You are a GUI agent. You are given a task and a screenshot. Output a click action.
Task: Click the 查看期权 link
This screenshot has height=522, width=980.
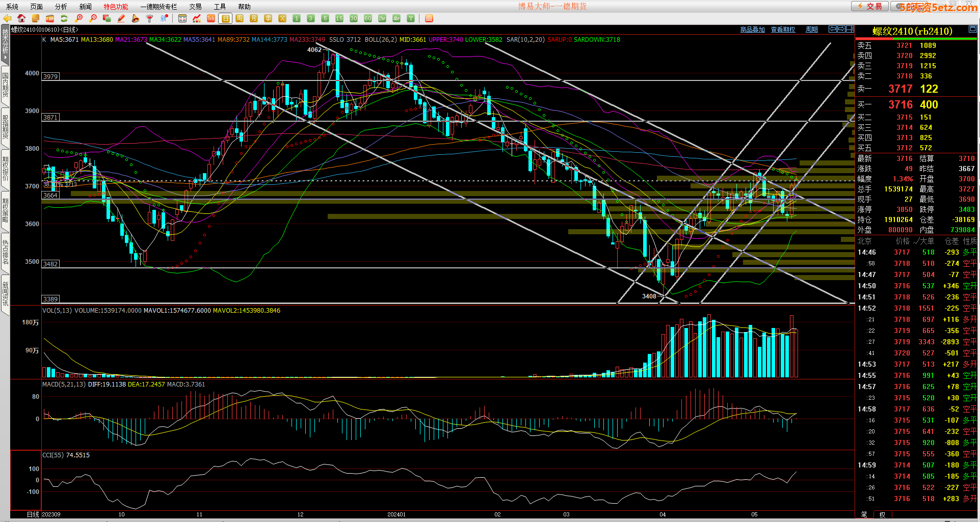tap(783, 30)
